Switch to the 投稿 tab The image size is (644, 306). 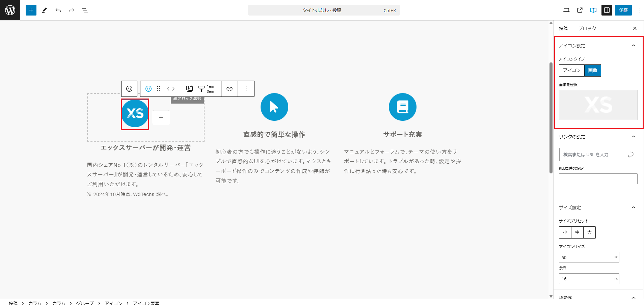563,28
